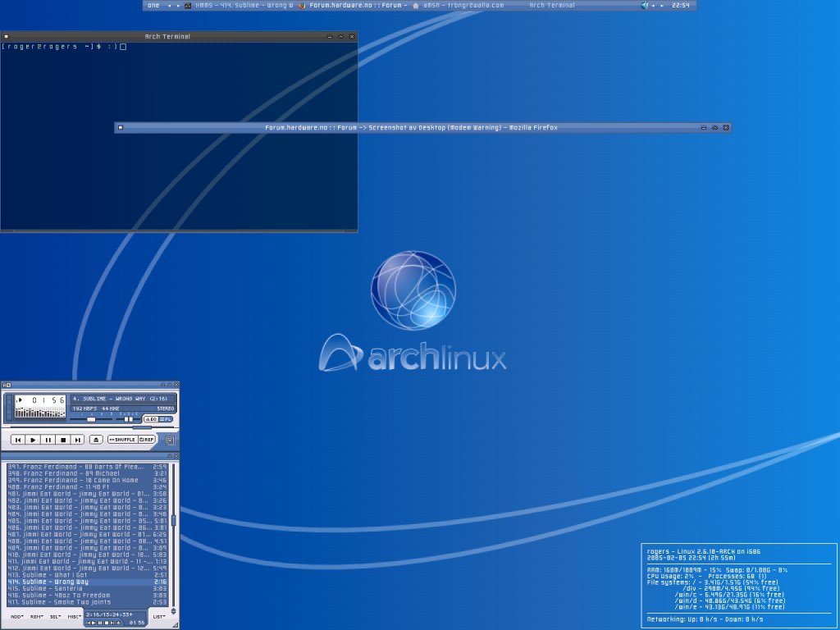Click the Arch Terminal window menu icon

[x=6, y=36]
